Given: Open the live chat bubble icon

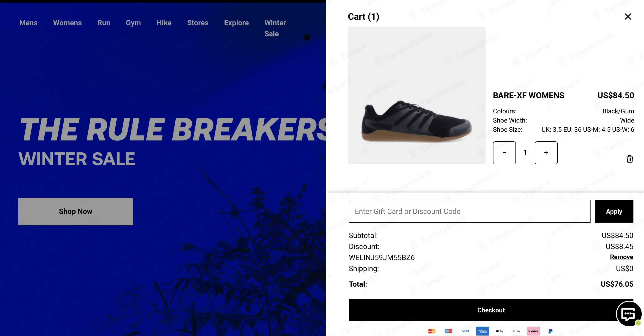Looking at the screenshot, I should click(628, 314).
